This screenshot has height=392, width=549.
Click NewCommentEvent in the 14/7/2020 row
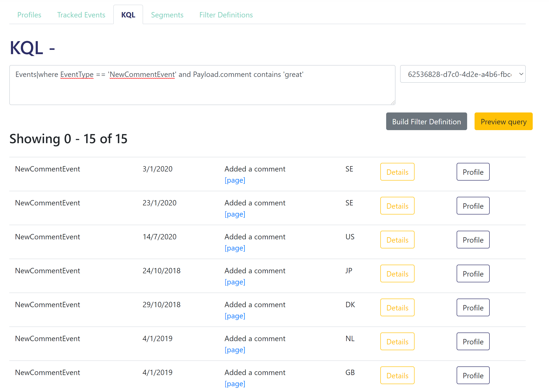(47, 237)
